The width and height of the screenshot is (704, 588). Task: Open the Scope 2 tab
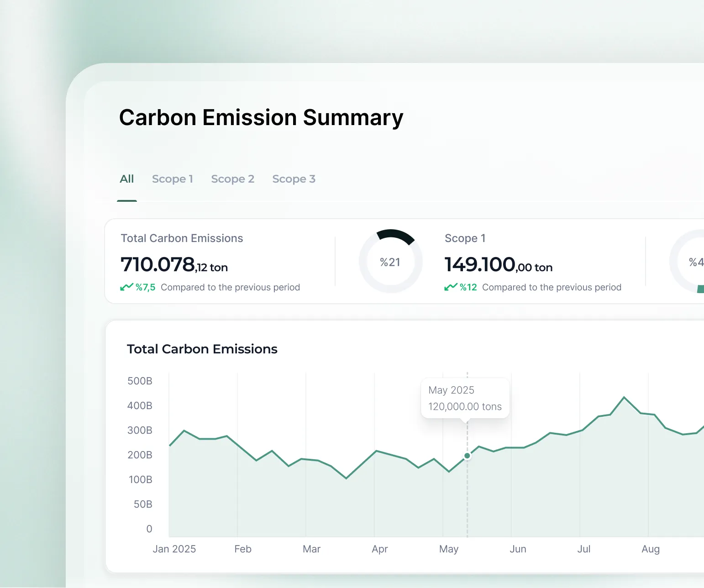click(x=232, y=179)
